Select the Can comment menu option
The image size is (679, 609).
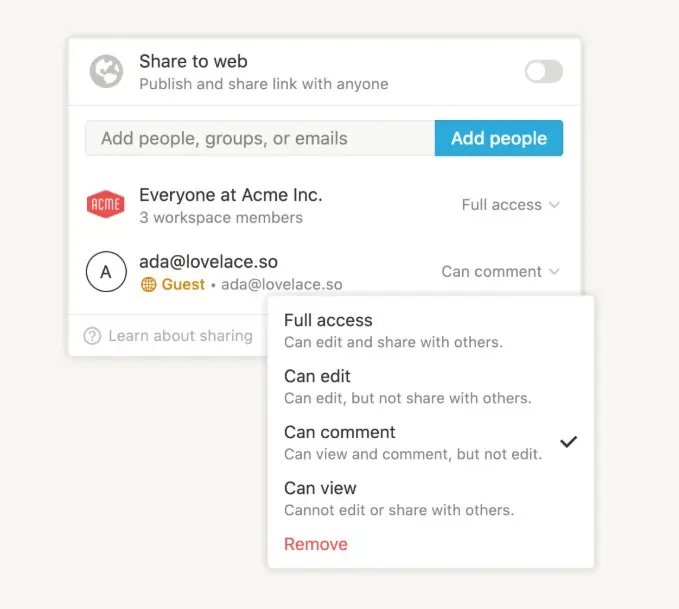point(431,443)
